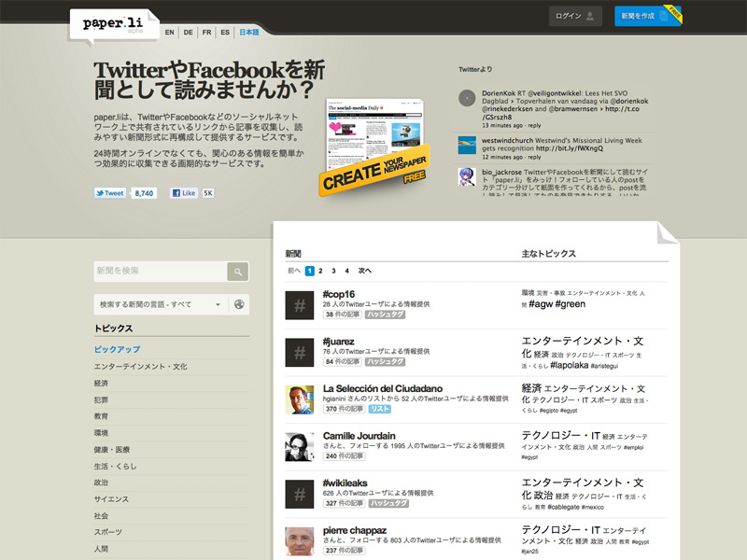This screenshot has height=560, width=747.
Task: Click the 新聞を検索 search input field
Action: [x=160, y=272]
